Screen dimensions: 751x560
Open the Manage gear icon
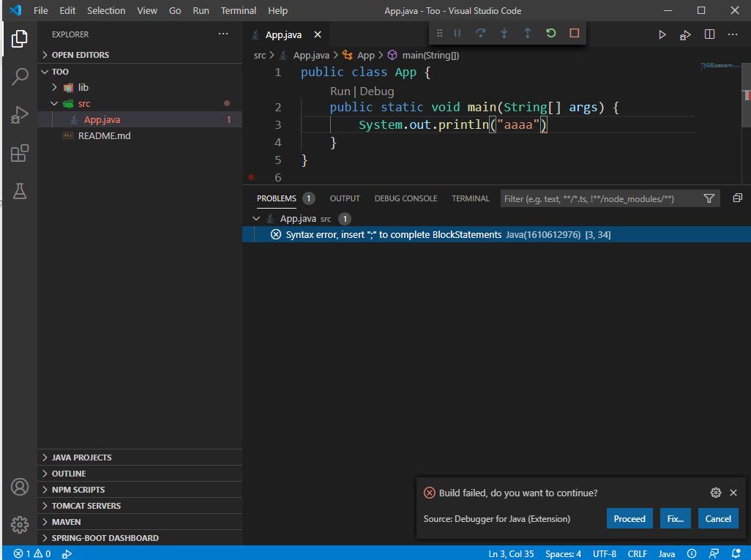pos(20,524)
